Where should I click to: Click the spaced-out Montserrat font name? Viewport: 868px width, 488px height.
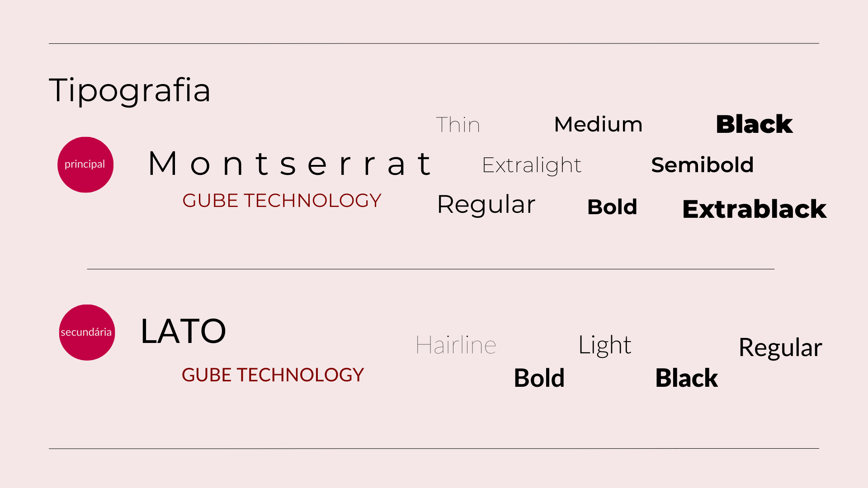290,164
